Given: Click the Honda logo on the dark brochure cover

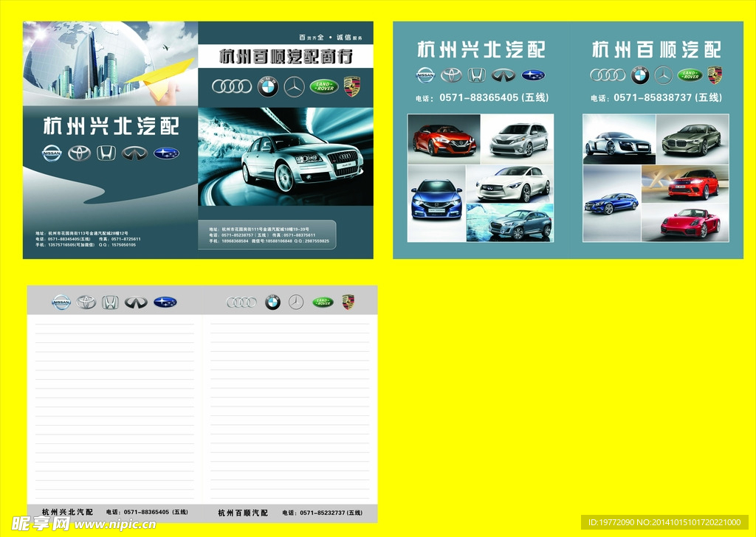Looking at the screenshot, I should pos(106,153).
